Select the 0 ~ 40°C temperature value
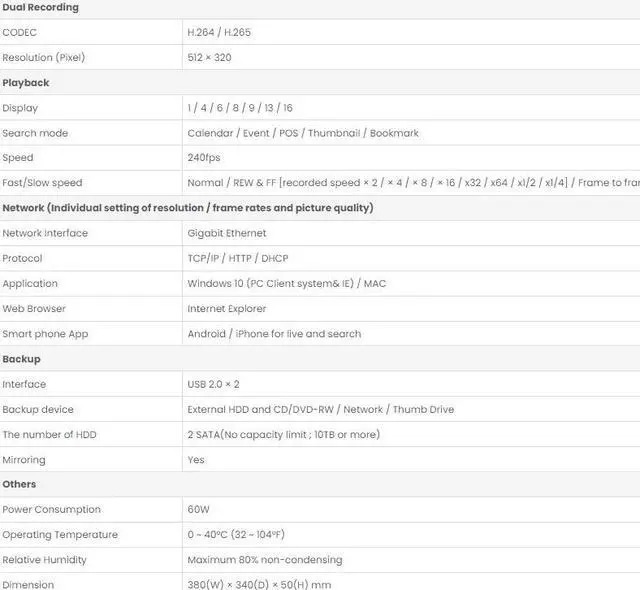Screen dimensions: 640x590 point(236,535)
